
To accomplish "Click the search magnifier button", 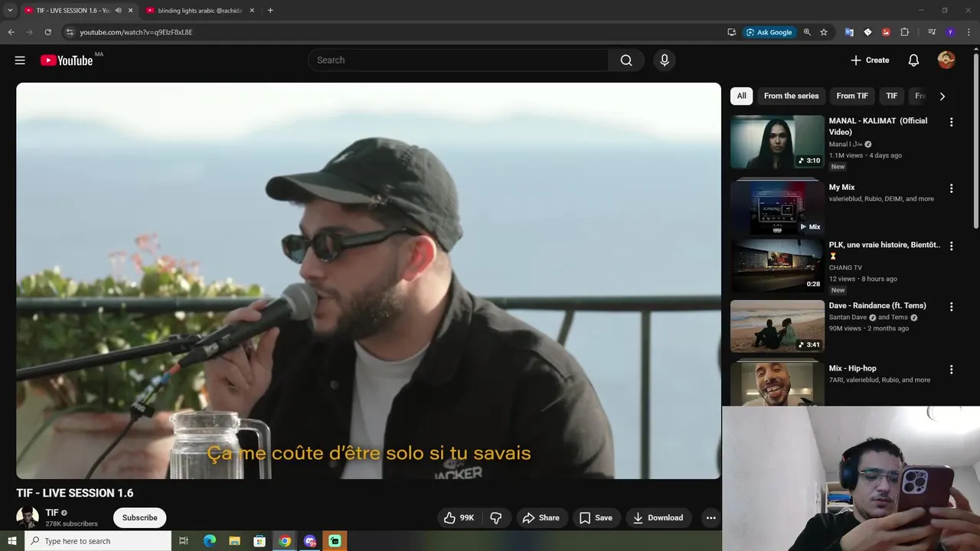I will point(626,60).
